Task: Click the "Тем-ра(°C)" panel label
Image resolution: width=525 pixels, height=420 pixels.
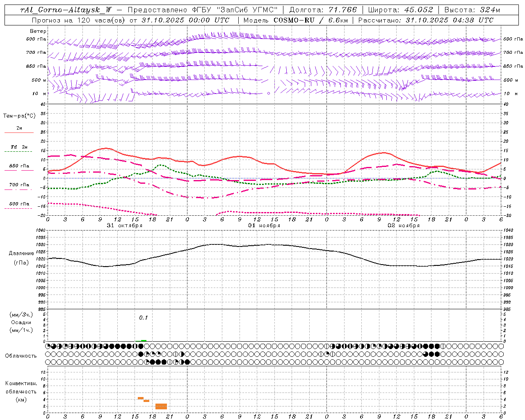Action: [x=19, y=116]
